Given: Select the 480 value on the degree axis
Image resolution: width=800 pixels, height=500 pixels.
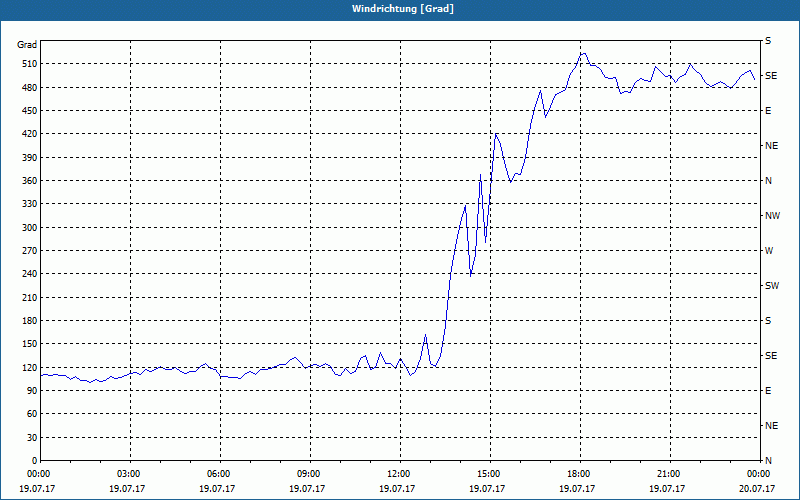Looking at the screenshot, I should coord(29,87).
